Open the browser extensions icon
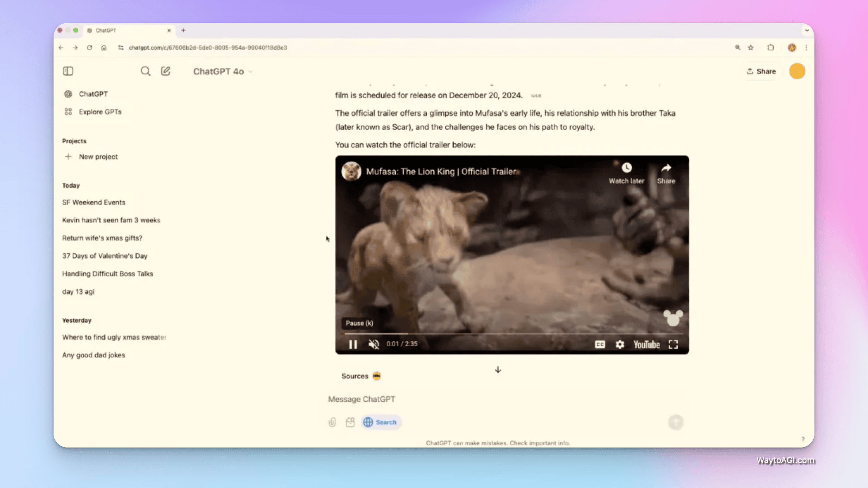 (x=771, y=48)
